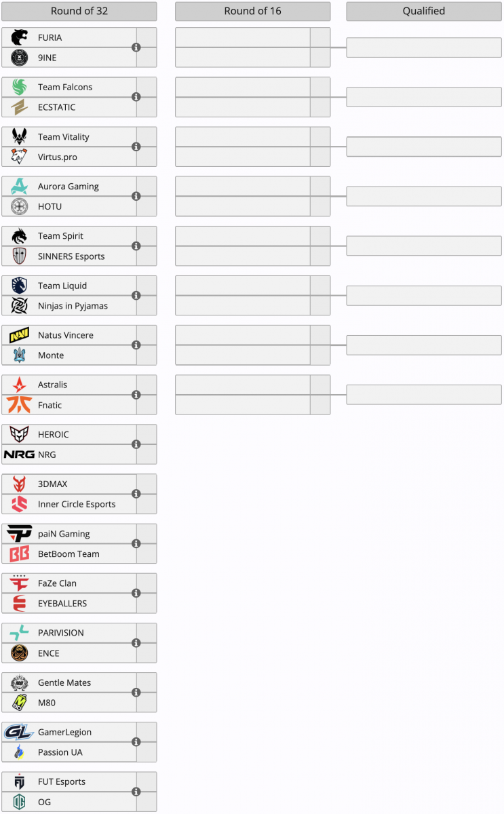Click the Round of 32 column header
The width and height of the screenshot is (504, 814).
[x=79, y=11]
